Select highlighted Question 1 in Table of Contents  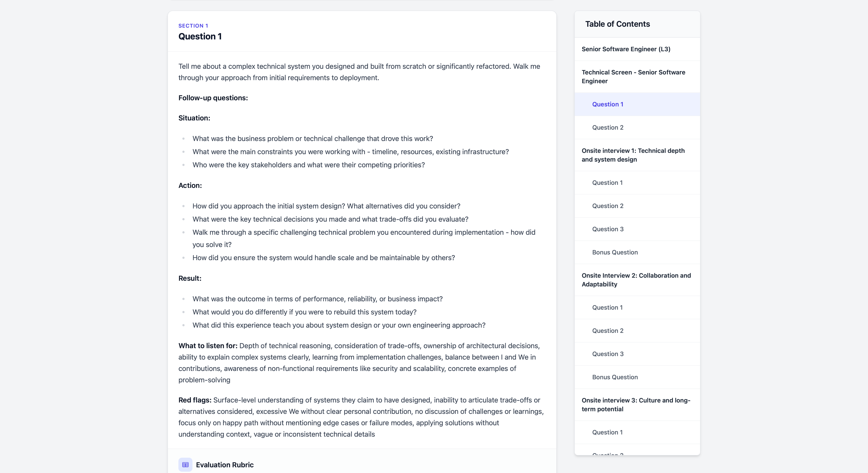coord(608,104)
